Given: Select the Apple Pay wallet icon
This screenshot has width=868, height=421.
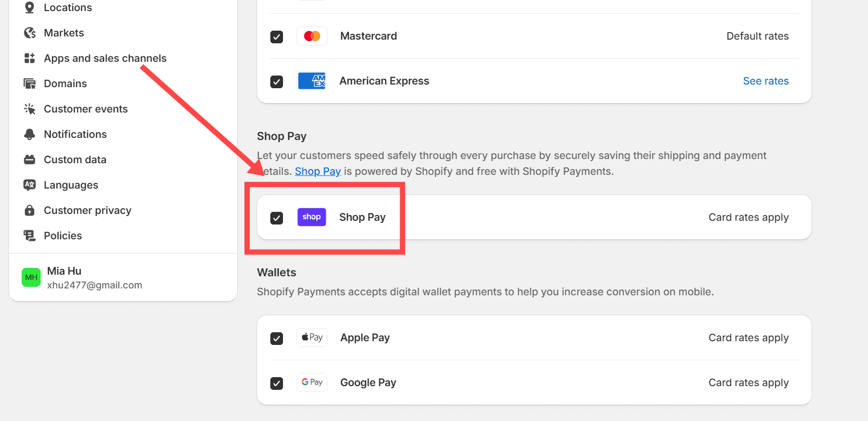Looking at the screenshot, I should point(312,337).
